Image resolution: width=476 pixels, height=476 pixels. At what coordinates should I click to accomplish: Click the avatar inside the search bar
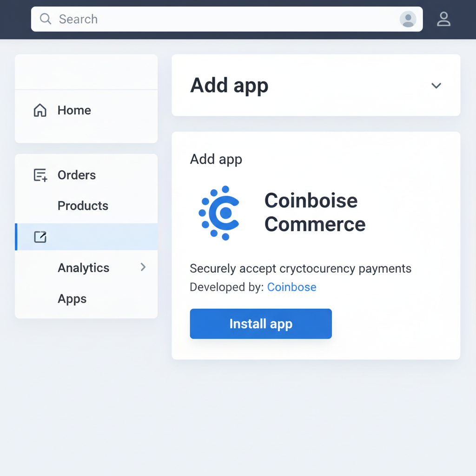[x=408, y=19]
